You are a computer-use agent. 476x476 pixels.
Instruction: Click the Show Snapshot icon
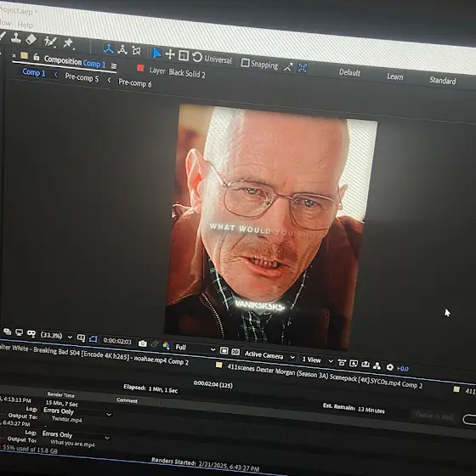pos(154,344)
